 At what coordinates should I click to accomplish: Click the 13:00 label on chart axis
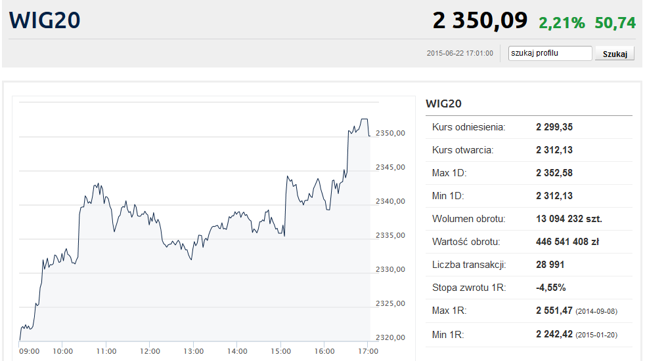[193, 351]
